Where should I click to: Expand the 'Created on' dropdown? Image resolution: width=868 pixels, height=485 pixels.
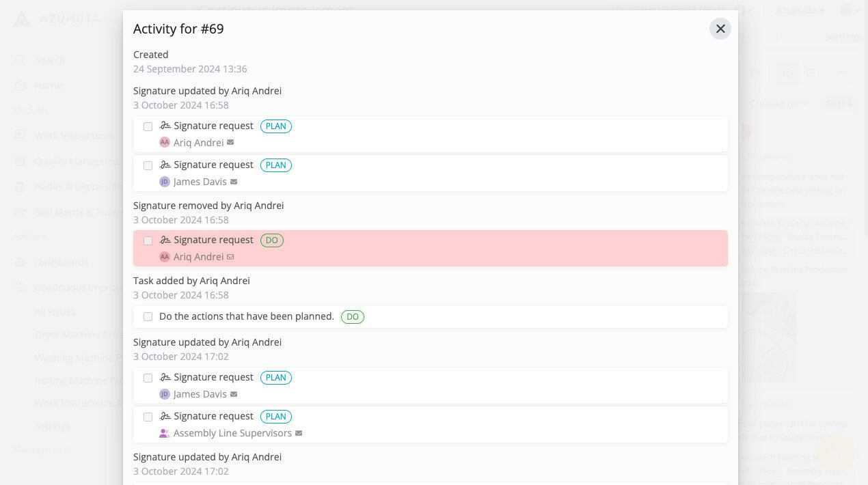[x=778, y=104]
